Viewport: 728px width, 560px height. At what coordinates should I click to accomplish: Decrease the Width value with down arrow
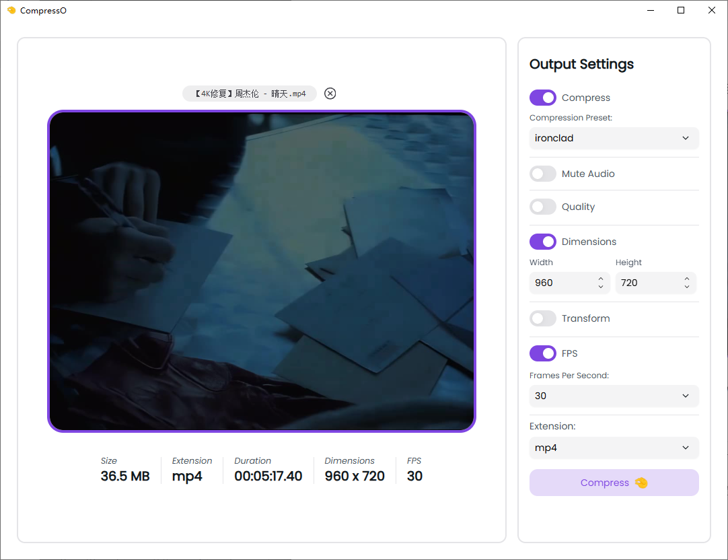click(x=601, y=287)
